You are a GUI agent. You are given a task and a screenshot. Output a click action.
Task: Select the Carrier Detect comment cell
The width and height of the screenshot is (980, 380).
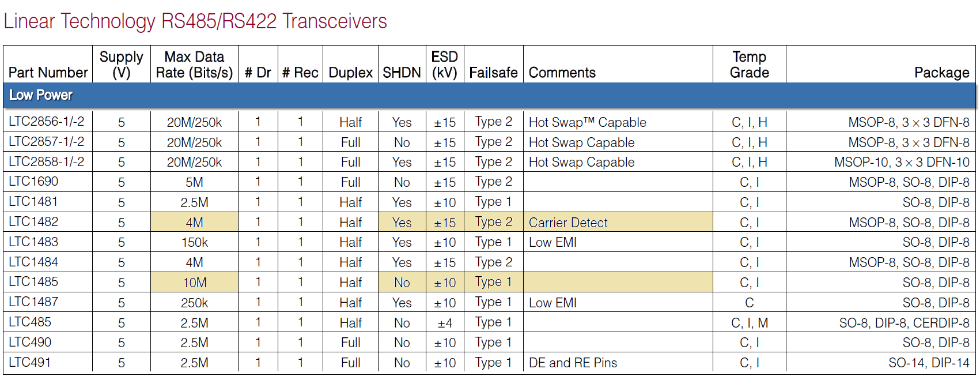[567, 223]
